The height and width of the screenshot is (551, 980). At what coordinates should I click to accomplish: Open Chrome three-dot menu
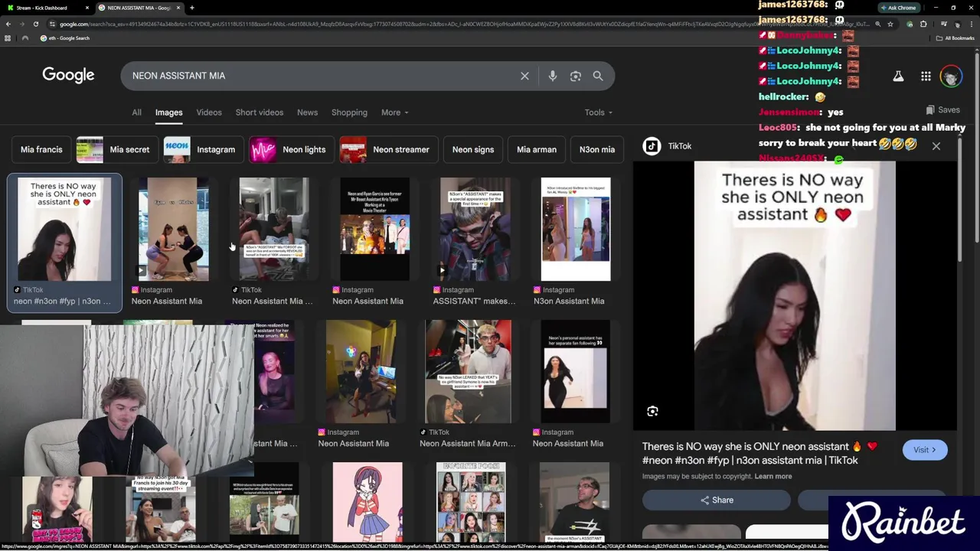[972, 24]
